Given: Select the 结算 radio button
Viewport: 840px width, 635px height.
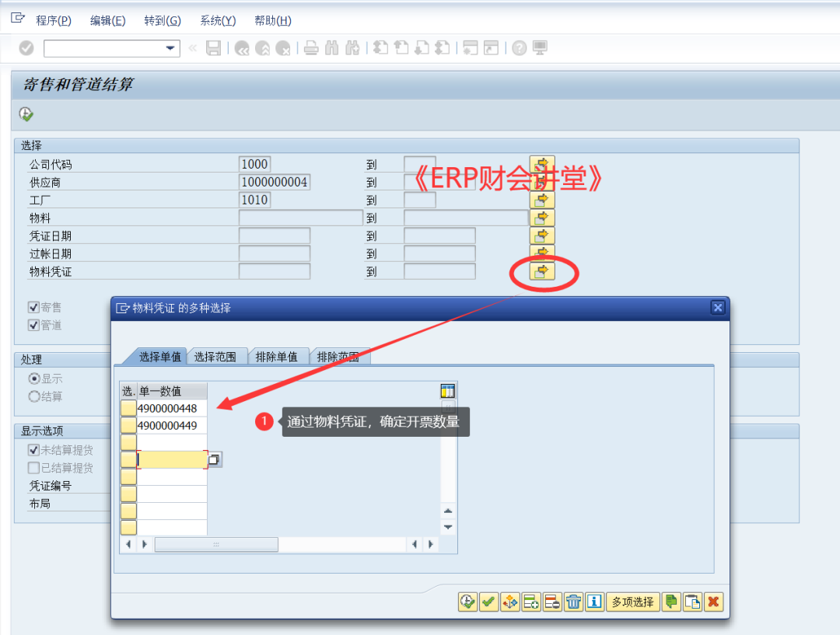Looking at the screenshot, I should 34,396.
